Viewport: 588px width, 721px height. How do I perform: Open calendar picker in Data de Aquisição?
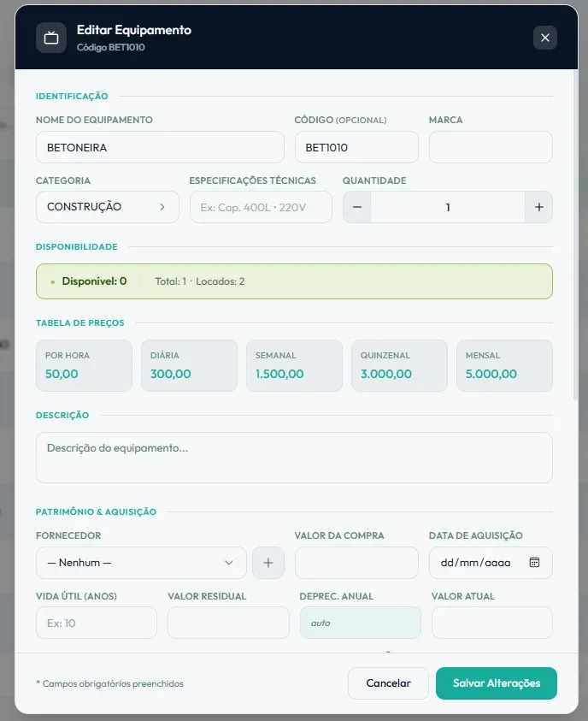tap(534, 563)
